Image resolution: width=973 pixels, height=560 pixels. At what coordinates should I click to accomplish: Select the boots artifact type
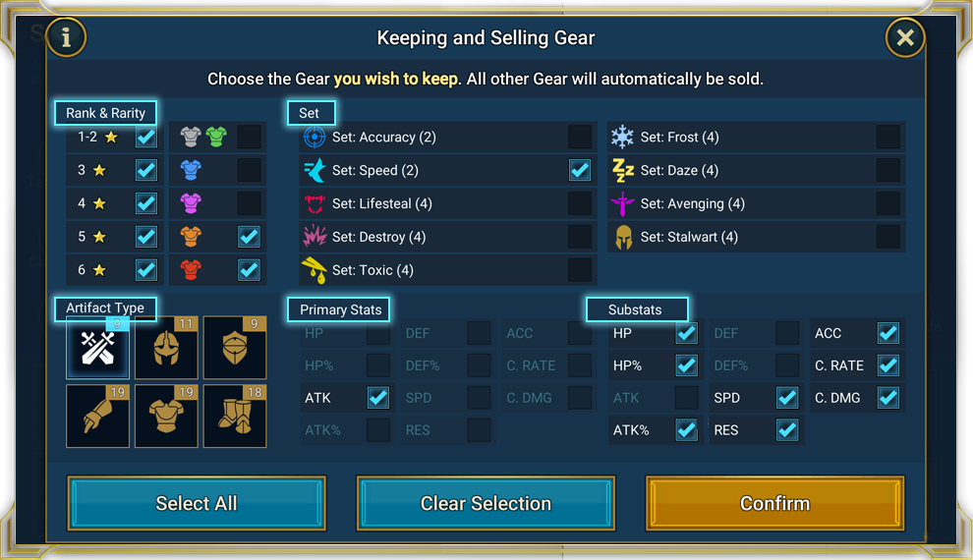pyautogui.click(x=235, y=417)
